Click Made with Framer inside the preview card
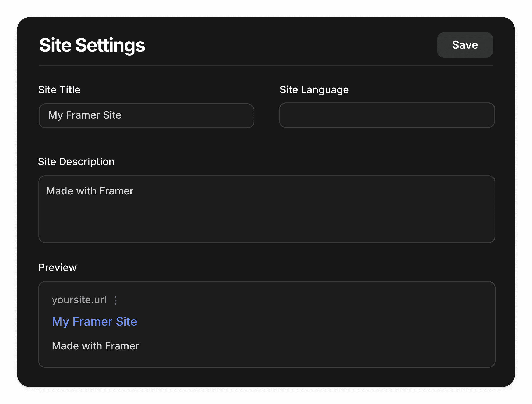 click(x=96, y=346)
